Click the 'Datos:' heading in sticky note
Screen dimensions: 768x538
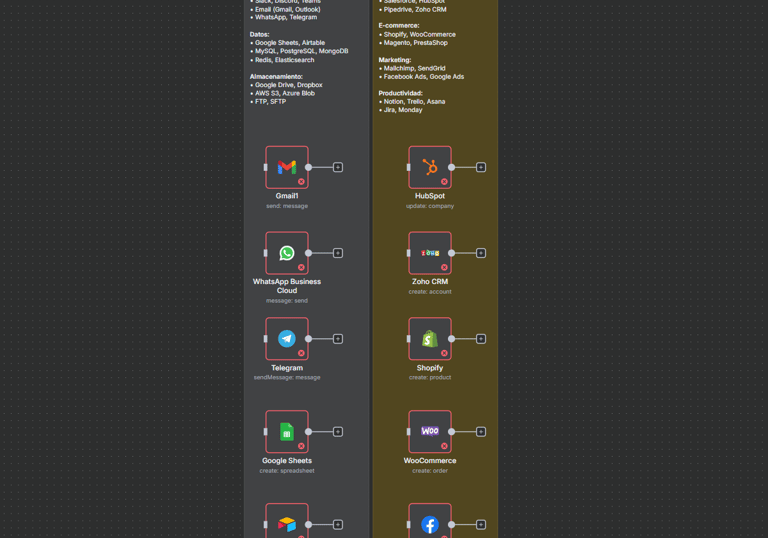[x=260, y=34]
